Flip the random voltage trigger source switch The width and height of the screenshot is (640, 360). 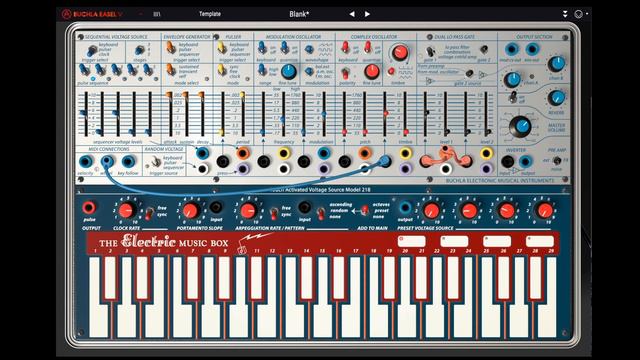coord(155,163)
